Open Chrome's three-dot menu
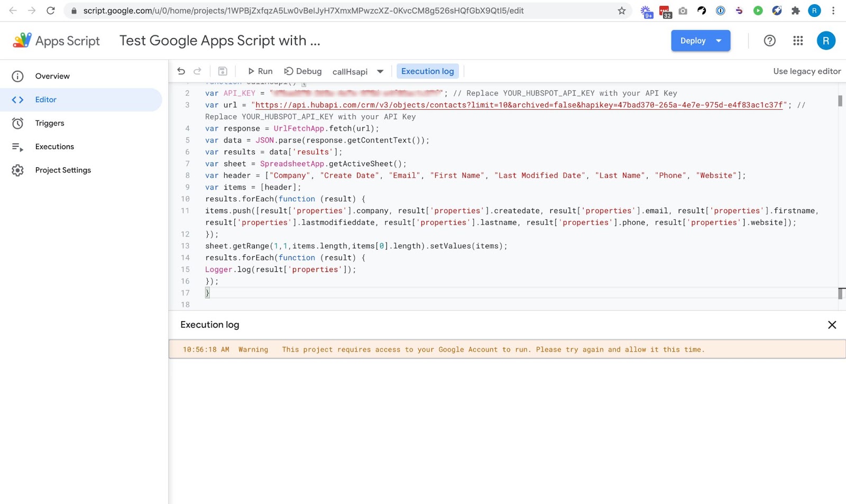Viewport: 846px width, 504px height. [833, 11]
